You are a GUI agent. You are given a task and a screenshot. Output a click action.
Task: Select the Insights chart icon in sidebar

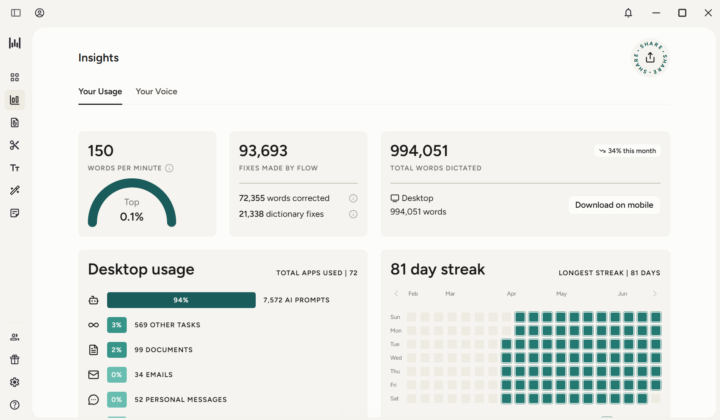[15, 100]
